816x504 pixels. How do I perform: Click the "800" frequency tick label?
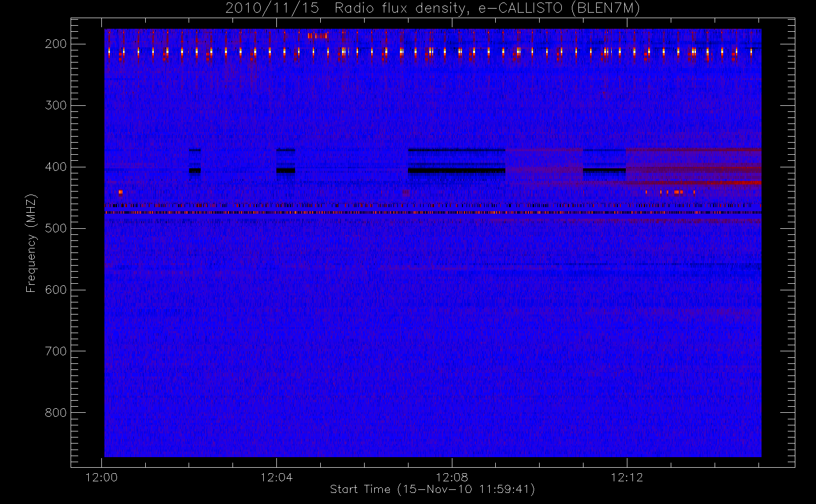tap(55, 413)
